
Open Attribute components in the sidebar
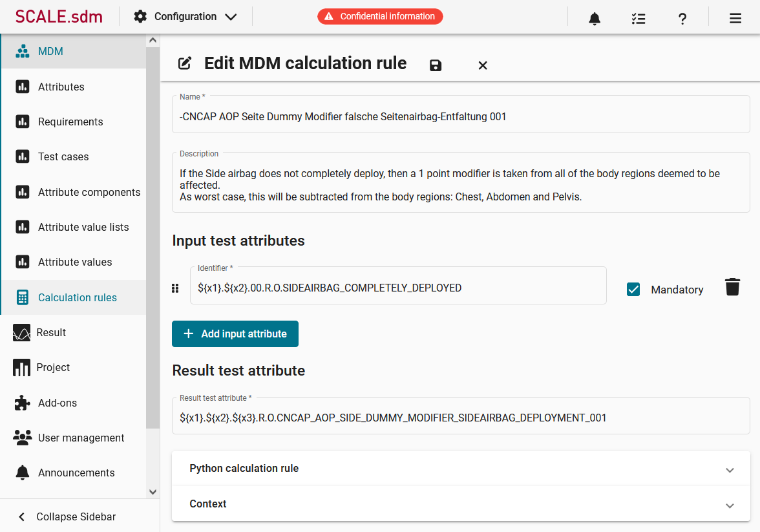74,192
